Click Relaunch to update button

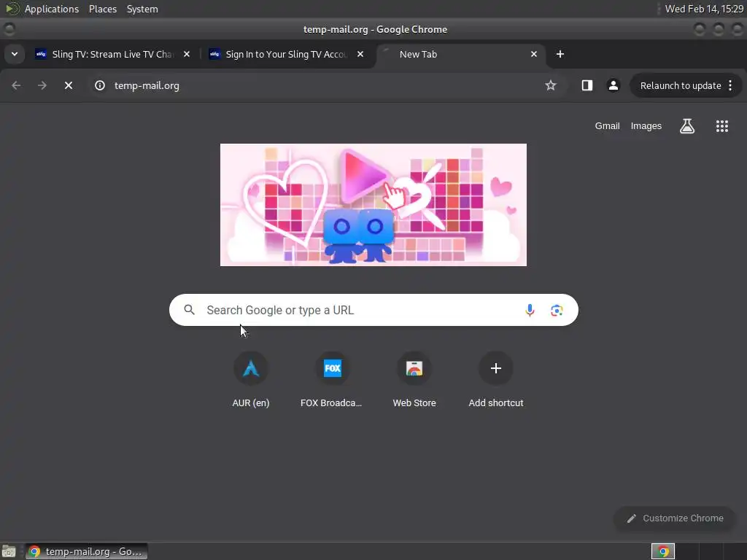(x=681, y=86)
